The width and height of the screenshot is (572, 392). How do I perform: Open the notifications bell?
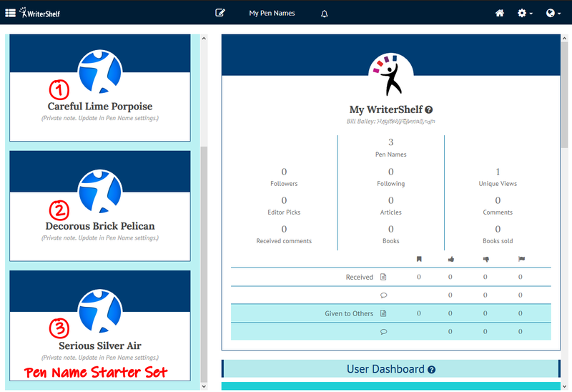pos(325,14)
